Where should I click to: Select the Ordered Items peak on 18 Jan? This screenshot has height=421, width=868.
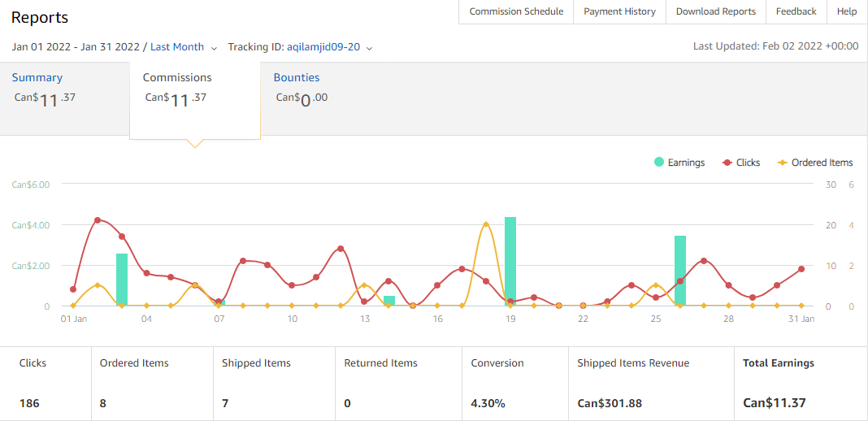tap(486, 224)
